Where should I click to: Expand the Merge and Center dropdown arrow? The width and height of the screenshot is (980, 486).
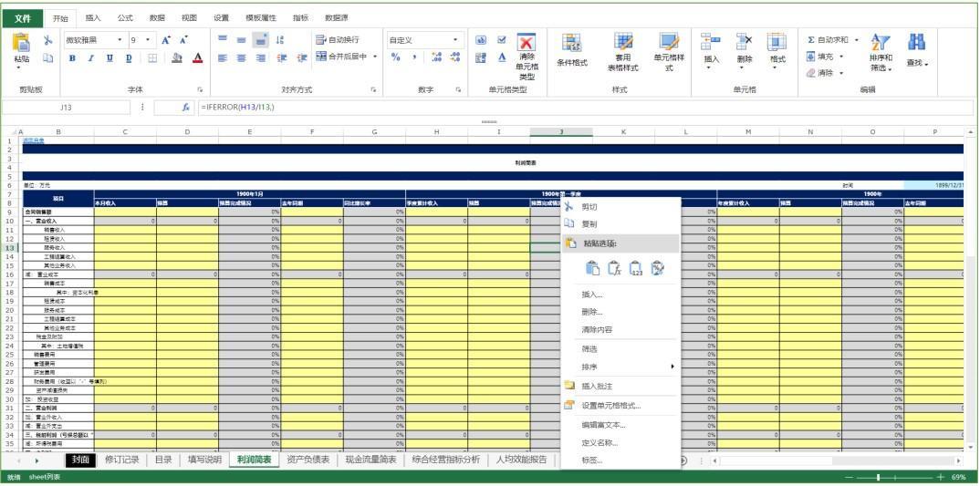tap(375, 57)
